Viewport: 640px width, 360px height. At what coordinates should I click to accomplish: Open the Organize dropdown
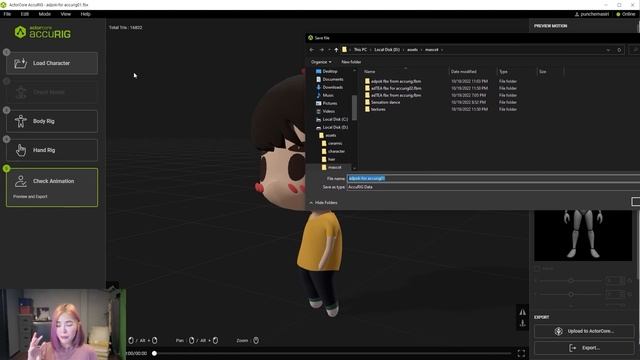click(321, 62)
